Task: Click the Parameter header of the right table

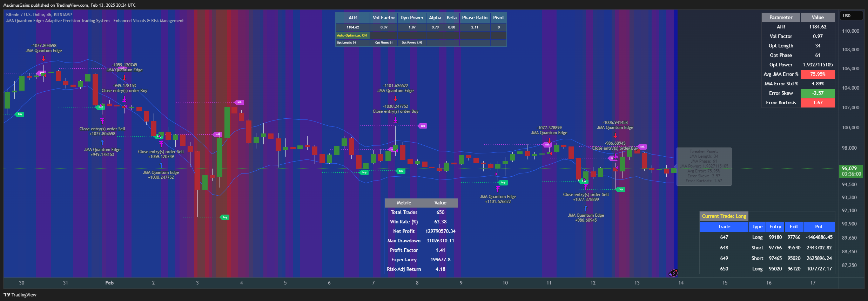Action: [x=781, y=17]
